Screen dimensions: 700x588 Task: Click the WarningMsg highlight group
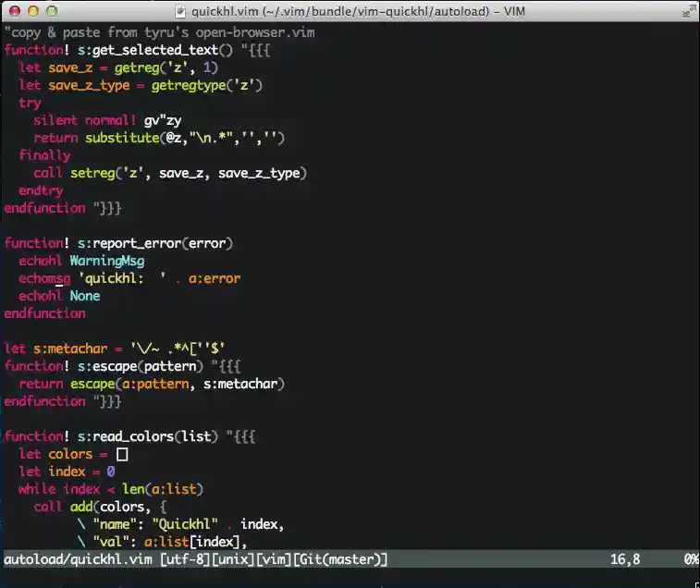click(x=107, y=261)
